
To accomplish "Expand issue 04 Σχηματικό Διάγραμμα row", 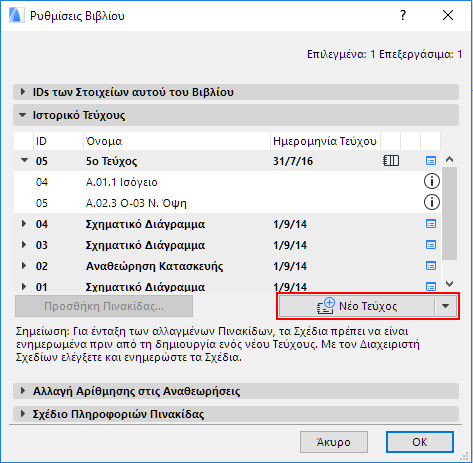I will pos(24,224).
